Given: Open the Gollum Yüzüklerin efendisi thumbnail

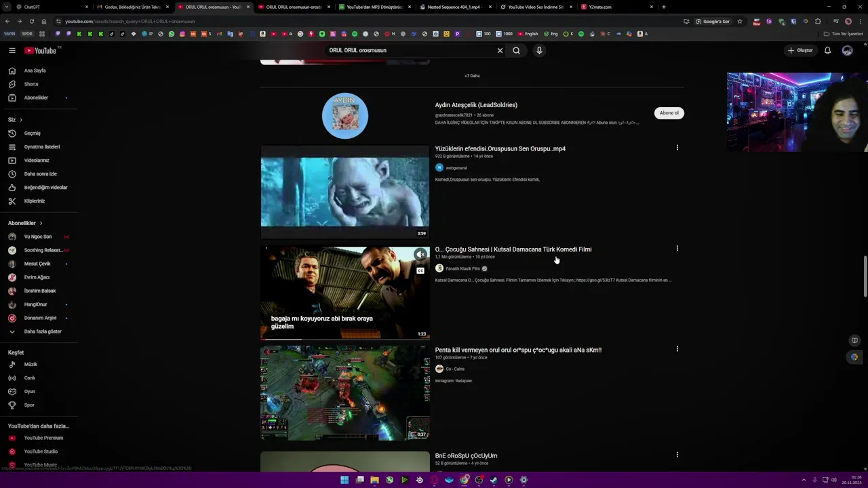Looking at the screenshot, I should point(345,192).
